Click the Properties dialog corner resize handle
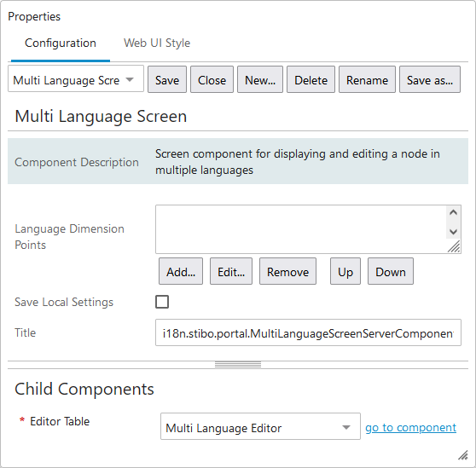476x468 pixels. [x=463, y=455]
